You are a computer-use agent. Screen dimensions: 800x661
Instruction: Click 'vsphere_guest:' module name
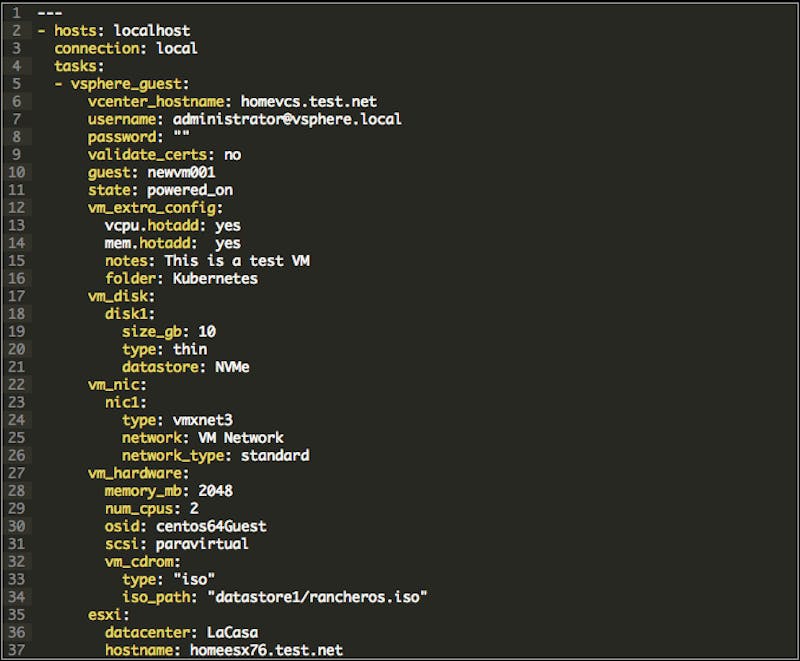pos(130,84)
